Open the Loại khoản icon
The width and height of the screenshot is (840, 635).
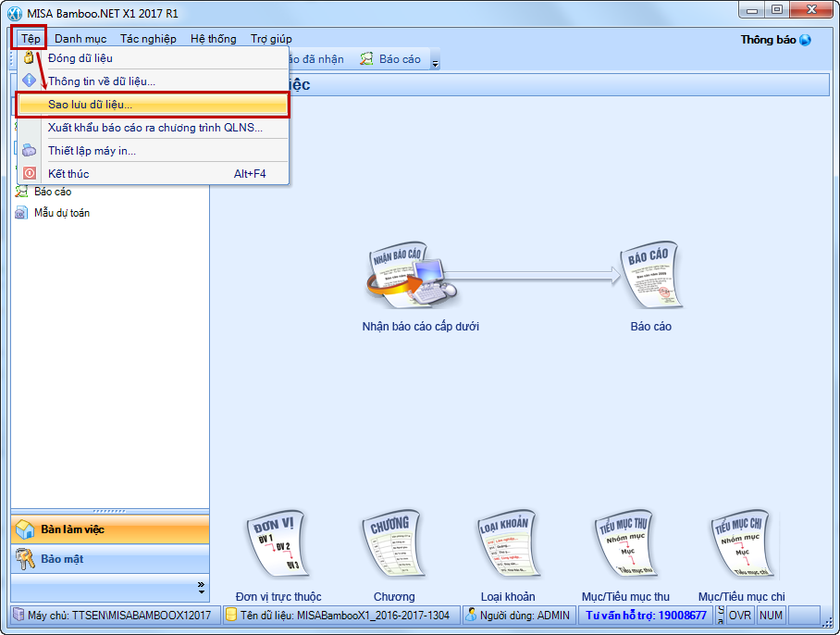click(508, 543)
